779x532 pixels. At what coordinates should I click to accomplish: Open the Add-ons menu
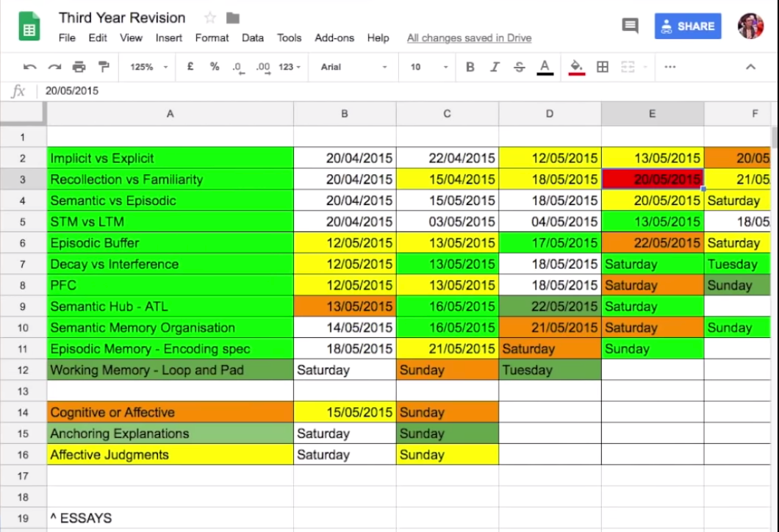click(x=334, y=37)
